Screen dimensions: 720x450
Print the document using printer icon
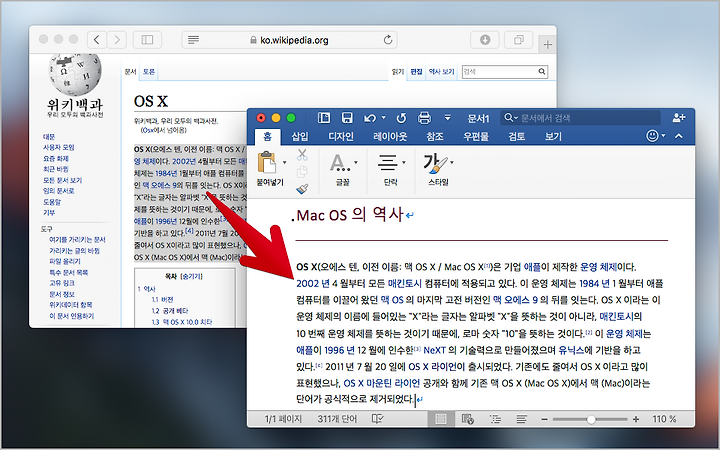coord(424,118)
